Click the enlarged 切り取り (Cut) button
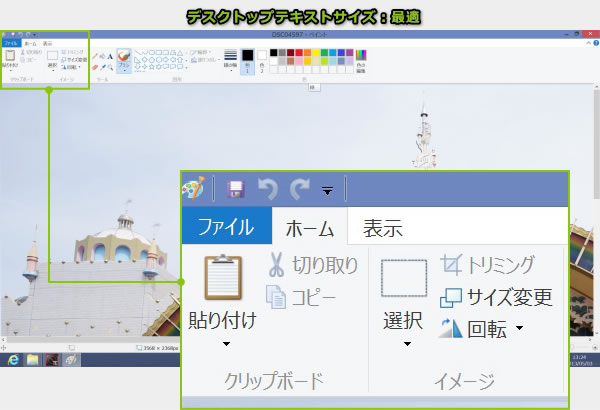This screenshot has width=600, height=410. (313, 265)
